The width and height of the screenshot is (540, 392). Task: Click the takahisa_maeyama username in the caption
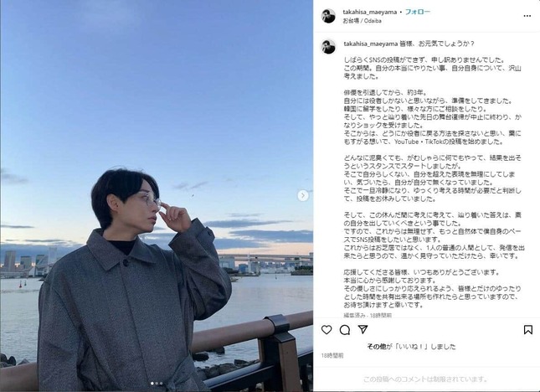[x=371, y=44]
